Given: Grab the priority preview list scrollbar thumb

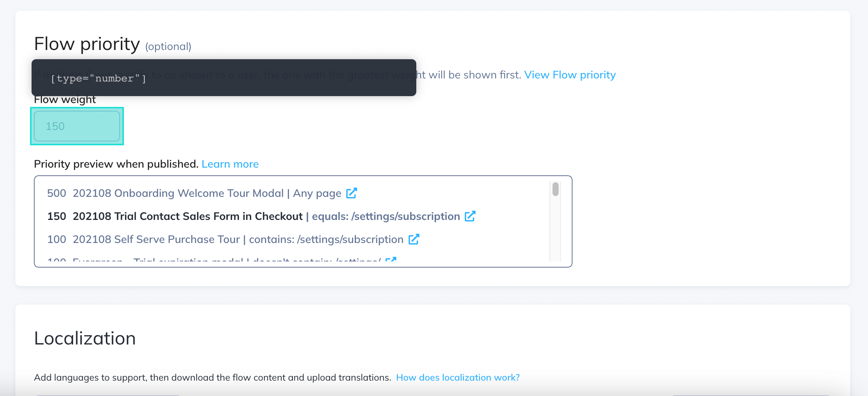Looking at the screenshot, I should click(x=555, y=189).
